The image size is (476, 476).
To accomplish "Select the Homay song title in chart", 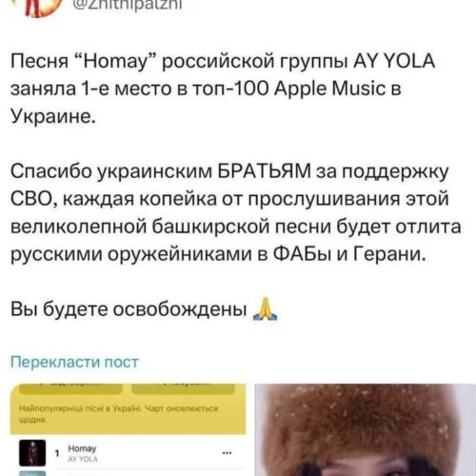I will pos(82,448).
